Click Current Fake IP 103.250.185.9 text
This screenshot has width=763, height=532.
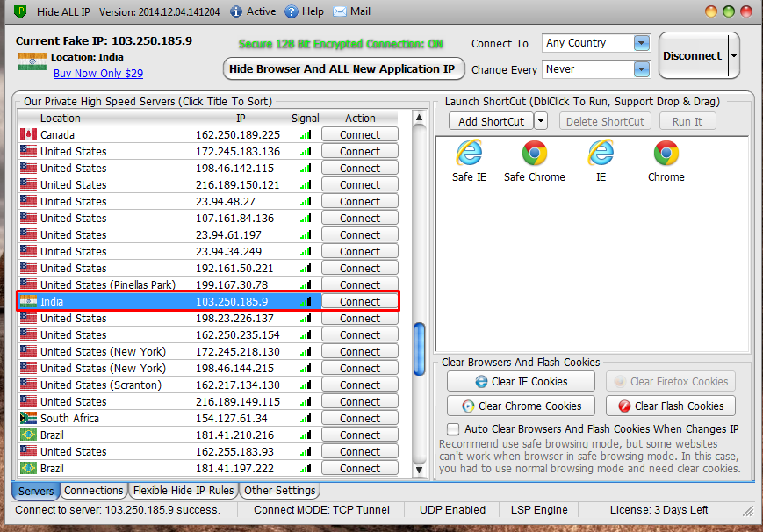click(x=104, y=40)
